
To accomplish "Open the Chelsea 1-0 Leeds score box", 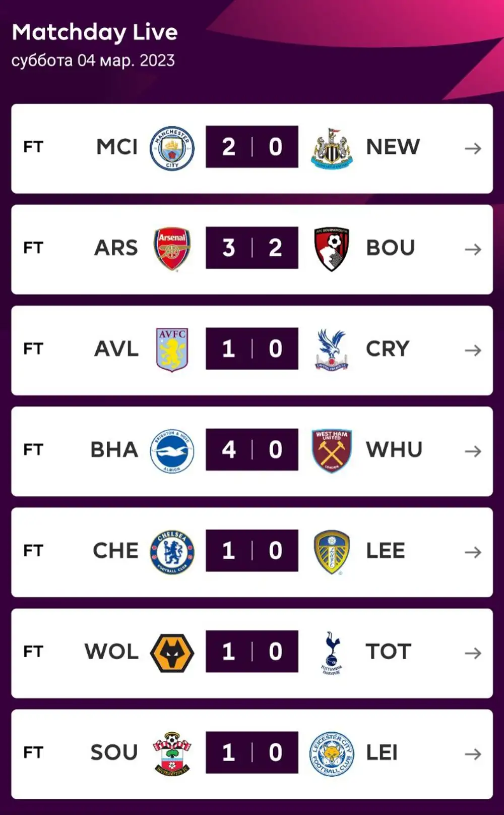I will coord(251,550).
